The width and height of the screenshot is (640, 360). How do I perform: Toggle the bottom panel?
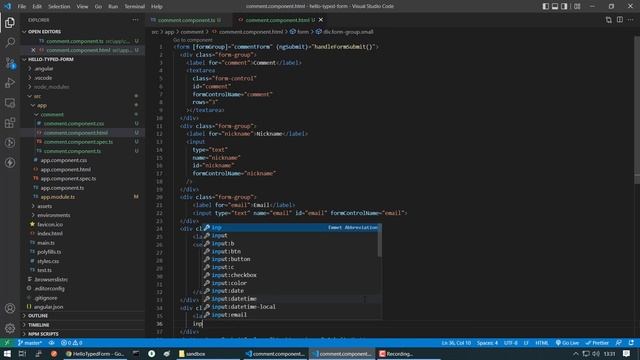[x=555, y=6]
